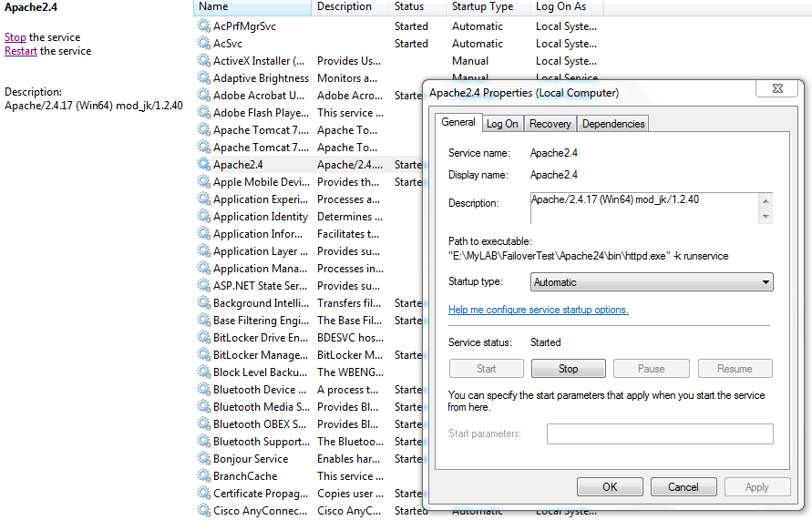
Task: Select the Cisco AnyConnect service icon
Action: pyautogui.click(x=203, y=510)
